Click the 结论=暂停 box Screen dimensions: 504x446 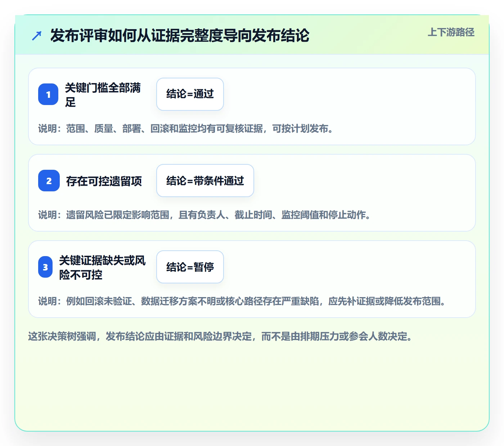point(190,267)
